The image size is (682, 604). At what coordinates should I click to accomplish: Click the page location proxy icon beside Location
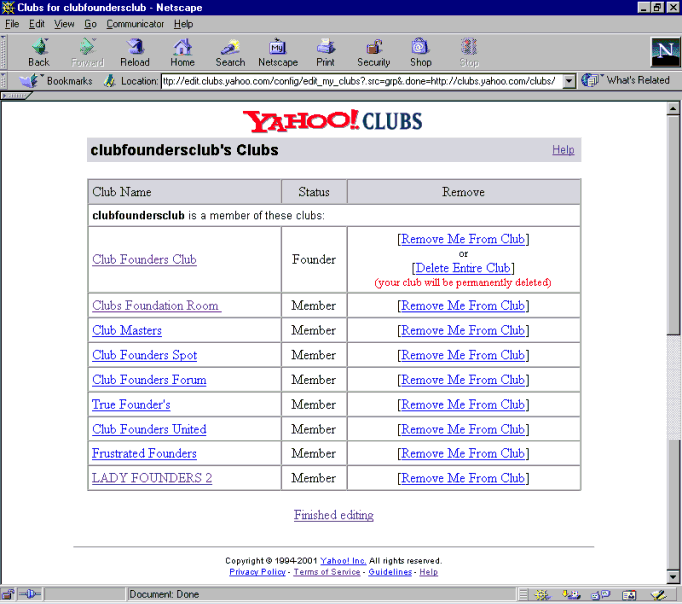click(x=109, y=81)
